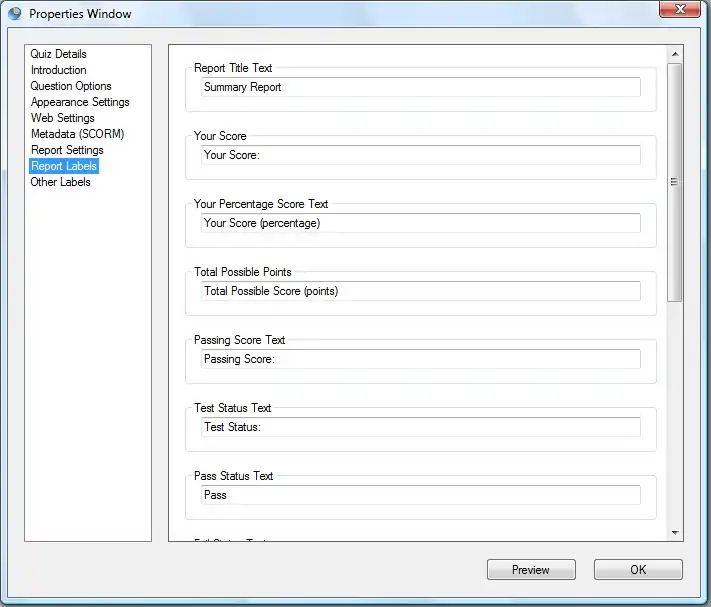The width and height of the screenshot is (711, 607).
Task: Go to Question Options
Action: pyautogui.click(x=70, y=86)
